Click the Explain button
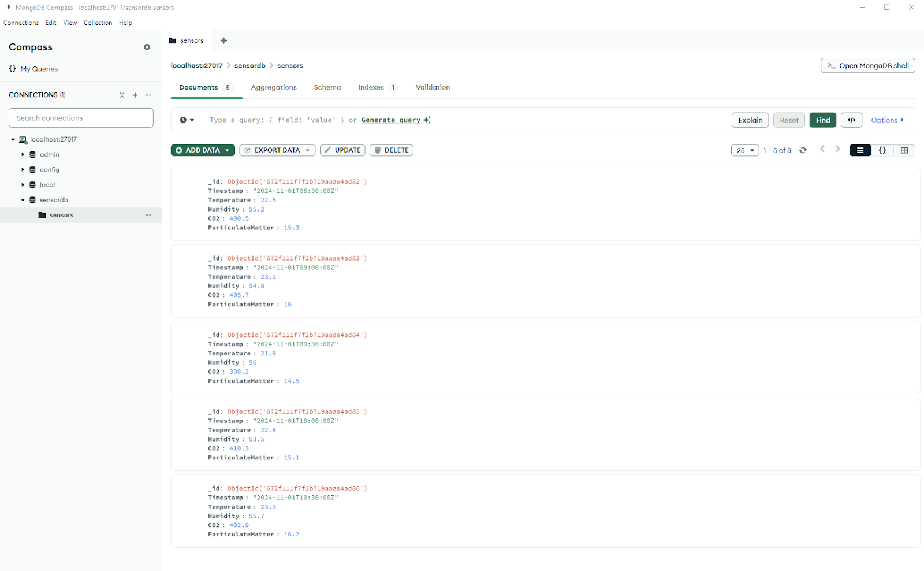Viewport: 924px width, 571px height. 750,120
